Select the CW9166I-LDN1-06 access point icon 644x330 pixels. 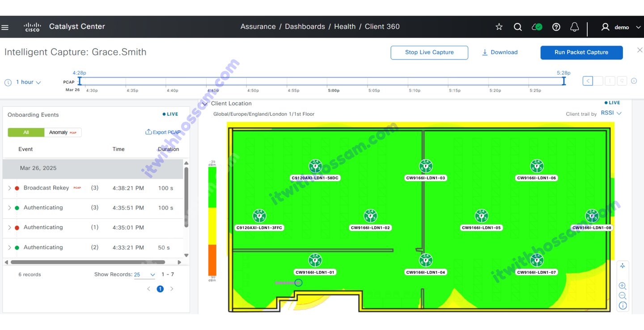point(537,166)
